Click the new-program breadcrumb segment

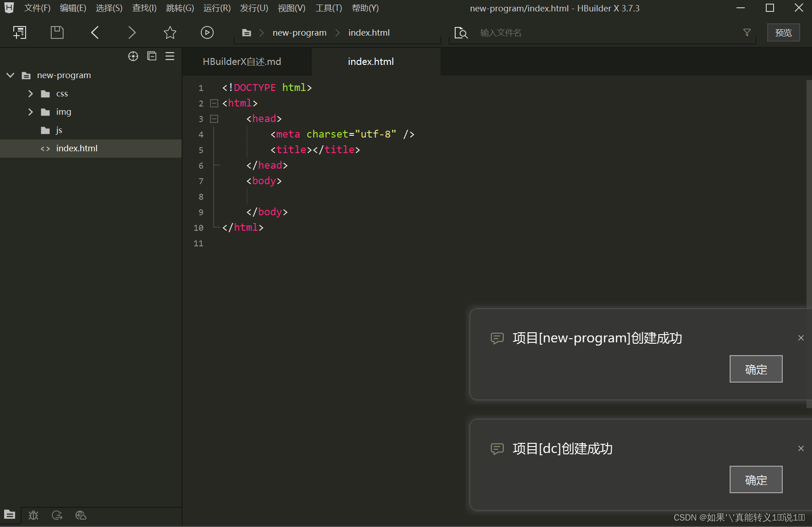[x=300, y=33]
